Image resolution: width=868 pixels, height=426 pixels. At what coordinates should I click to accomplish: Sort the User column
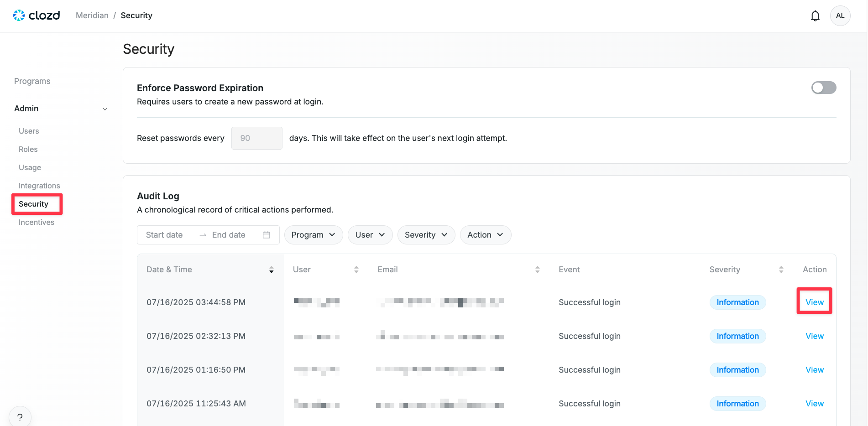[356, 270]
